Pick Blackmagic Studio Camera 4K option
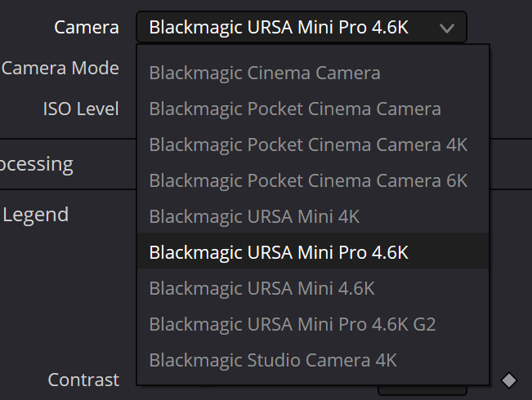The width and height of the screenshot is (532, 400). coord(313,360)
